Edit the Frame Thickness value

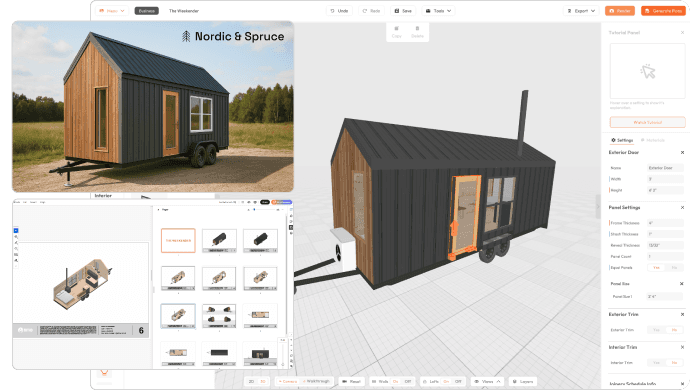tap(665, 223)
